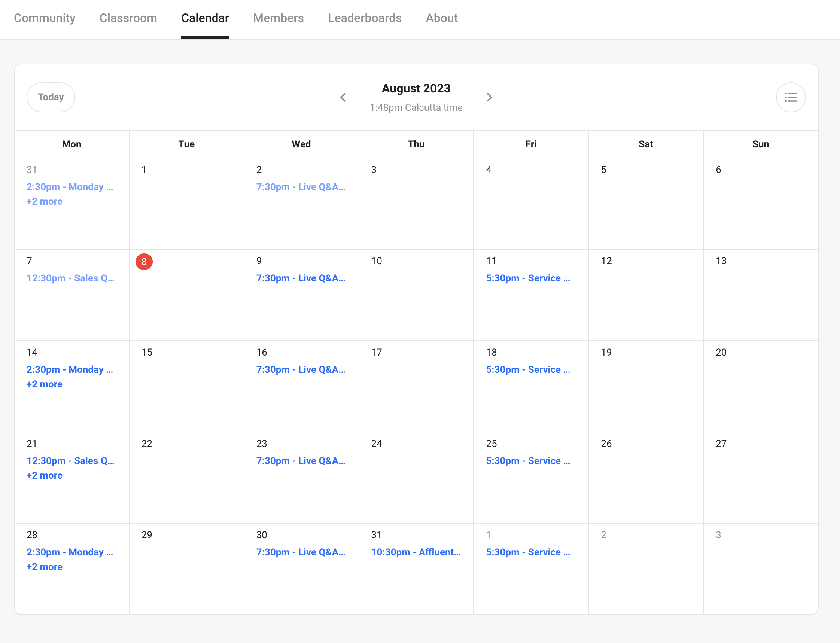
Task: Go to next month with right chevron
Action: (489, 97)
